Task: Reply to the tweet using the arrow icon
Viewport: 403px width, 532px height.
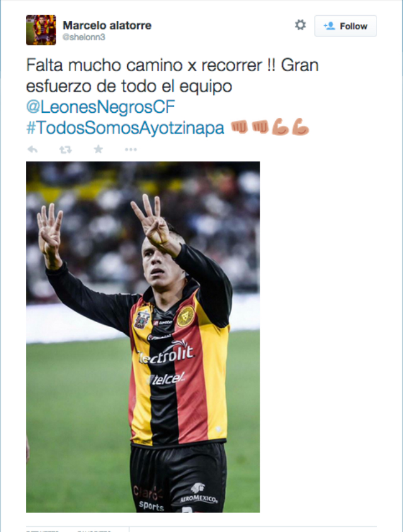Action: click(33, 149)
